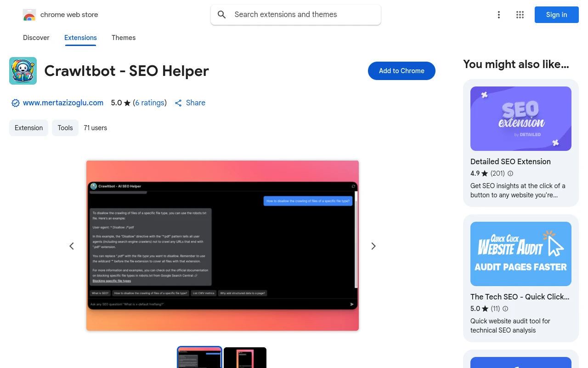The image size is (588, 368).
Task: Click the search magnifier icon
Action: 222,15
